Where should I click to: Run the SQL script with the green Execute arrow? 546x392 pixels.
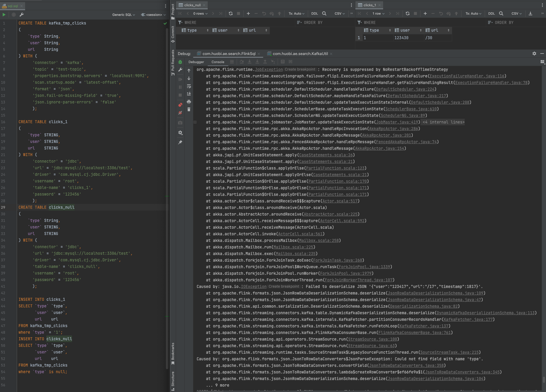4,14
